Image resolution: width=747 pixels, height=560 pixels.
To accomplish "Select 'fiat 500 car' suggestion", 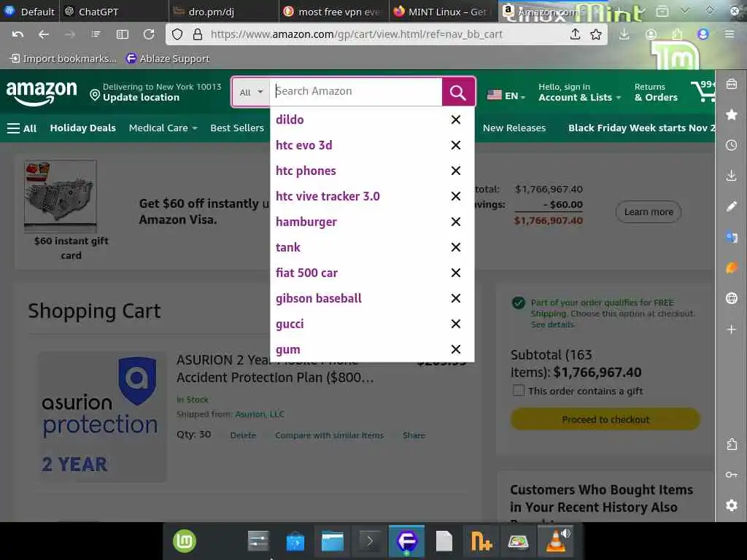I will (306, 273).
